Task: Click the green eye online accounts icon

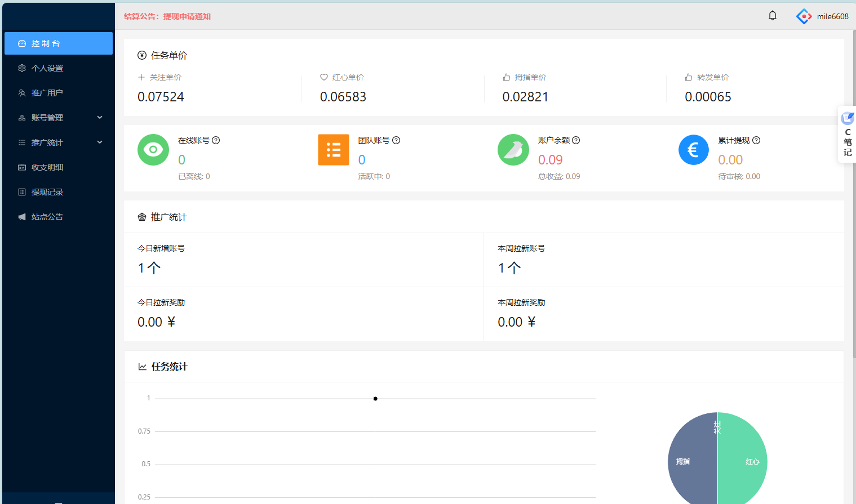Action: tap(153, 150)
